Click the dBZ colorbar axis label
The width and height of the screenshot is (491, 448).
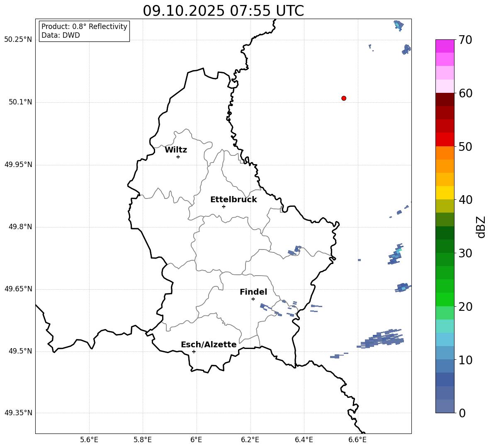coord(481,227)
